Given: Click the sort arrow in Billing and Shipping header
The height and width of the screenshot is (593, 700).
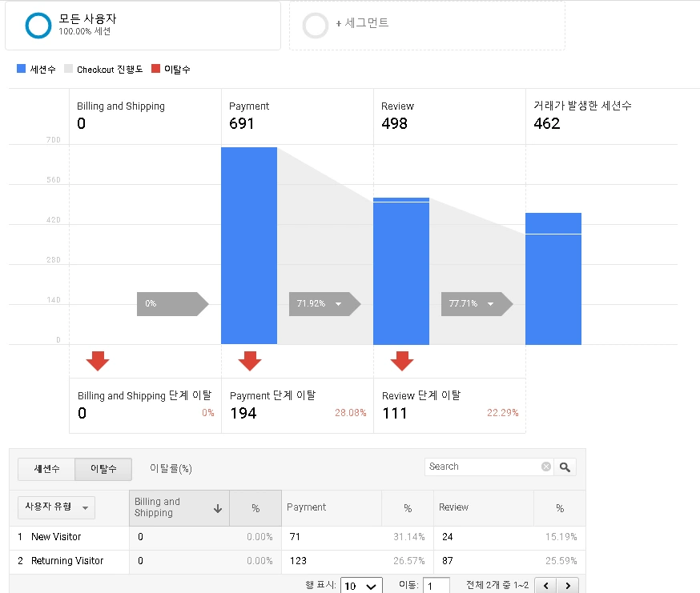Looking at the screenshot, I should tap(218, 508).
